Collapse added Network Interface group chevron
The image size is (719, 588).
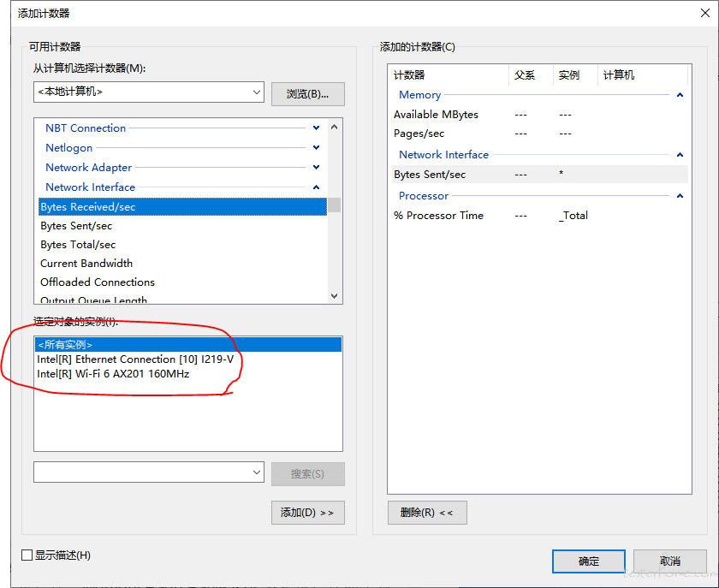[680, 155]
